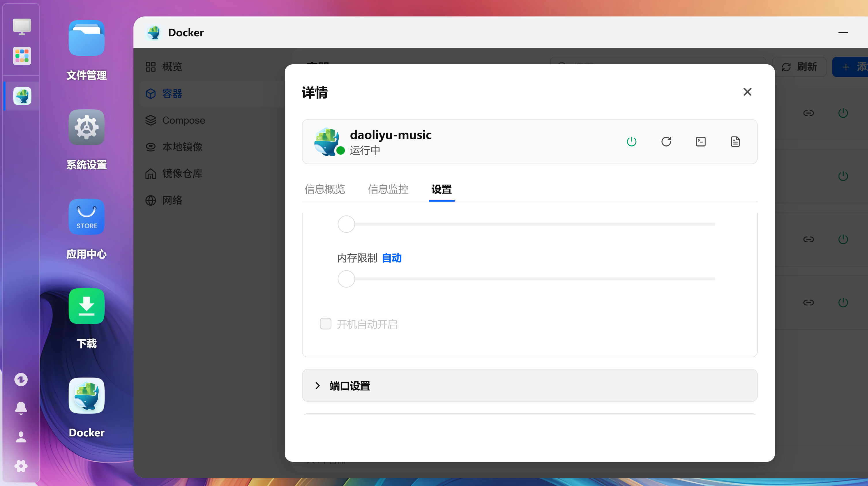Enable the 开机自动开启 checkbox
Viewport: 868px width, 486px height.
(x=326, y=323)
